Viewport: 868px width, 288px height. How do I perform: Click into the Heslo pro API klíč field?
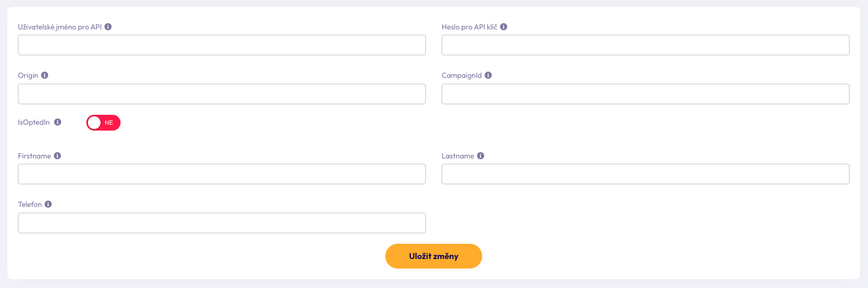[645, 45]
